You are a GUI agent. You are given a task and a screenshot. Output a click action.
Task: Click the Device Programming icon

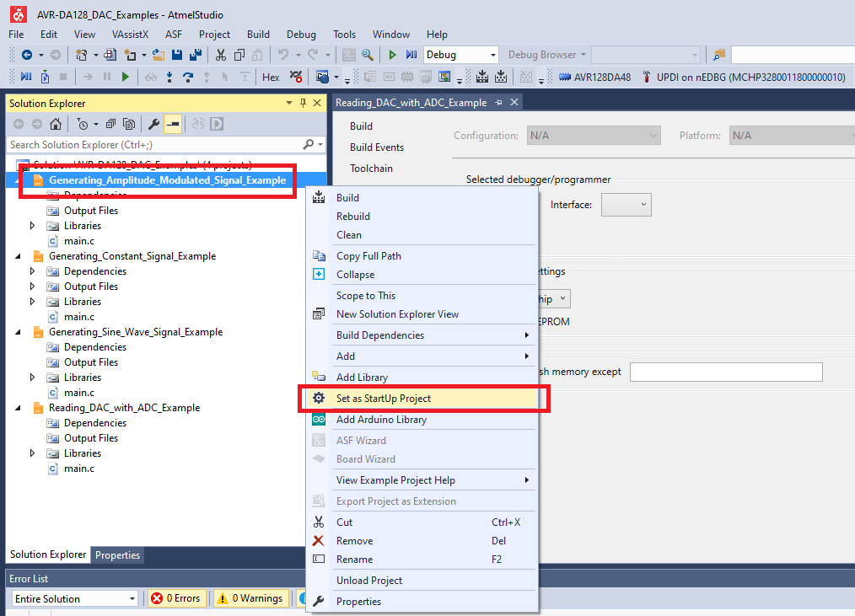[296, 77]
